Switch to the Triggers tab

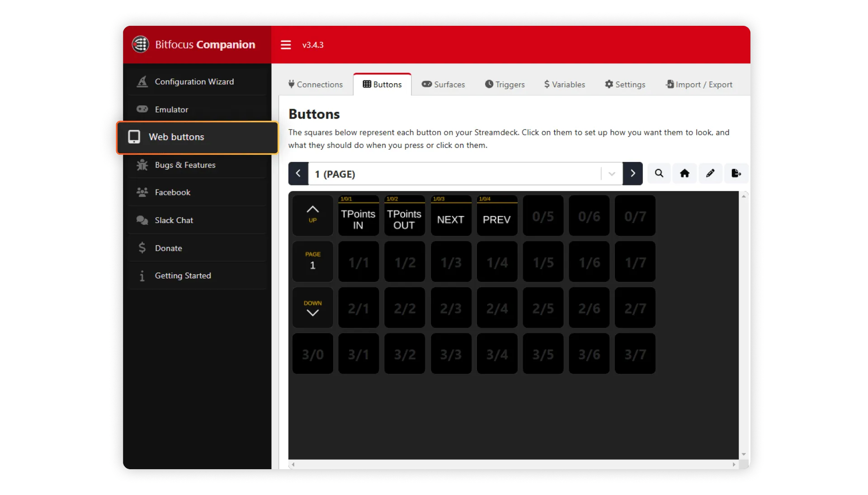pos(505,85)
